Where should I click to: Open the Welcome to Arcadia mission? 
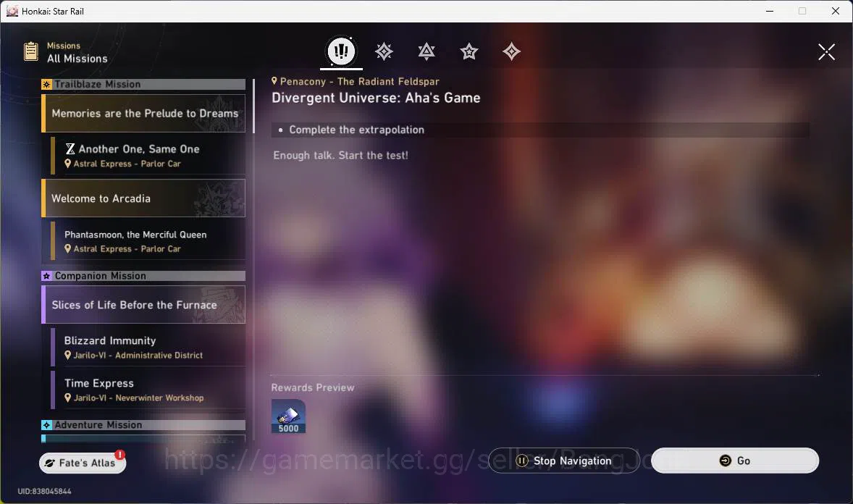(x=143, y=198)
